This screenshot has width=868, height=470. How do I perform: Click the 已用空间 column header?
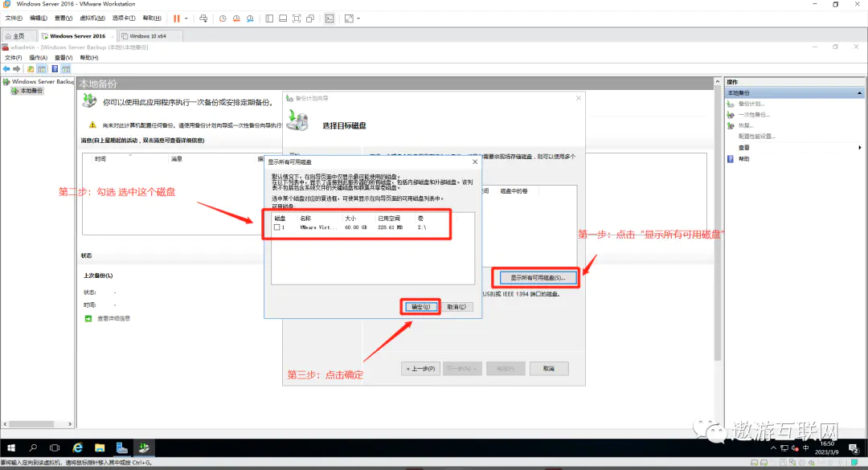click(389, 219)
